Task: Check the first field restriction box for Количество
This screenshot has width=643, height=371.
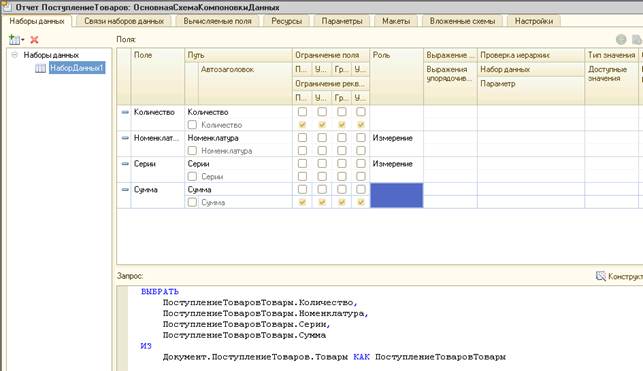Action: click(x=302, y=112)
